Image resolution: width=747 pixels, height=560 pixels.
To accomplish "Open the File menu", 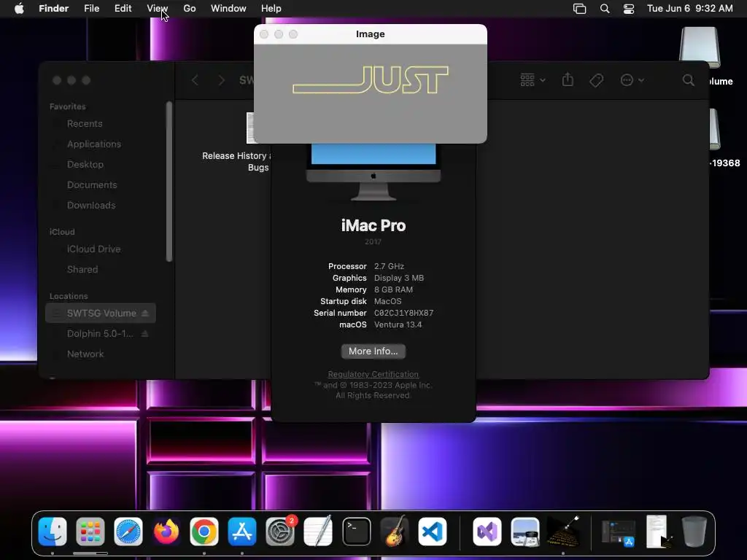I will [91, 9].
